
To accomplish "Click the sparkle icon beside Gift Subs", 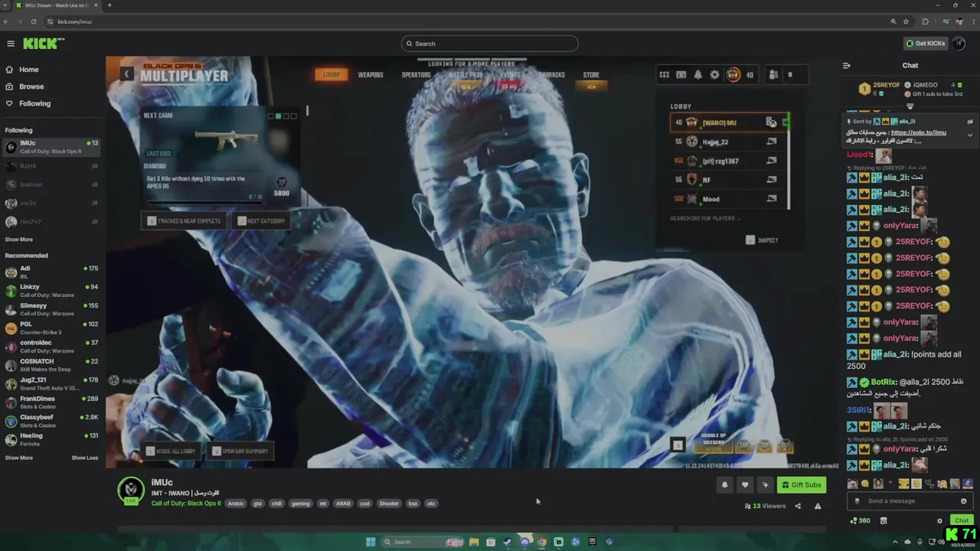I will 765,484.
